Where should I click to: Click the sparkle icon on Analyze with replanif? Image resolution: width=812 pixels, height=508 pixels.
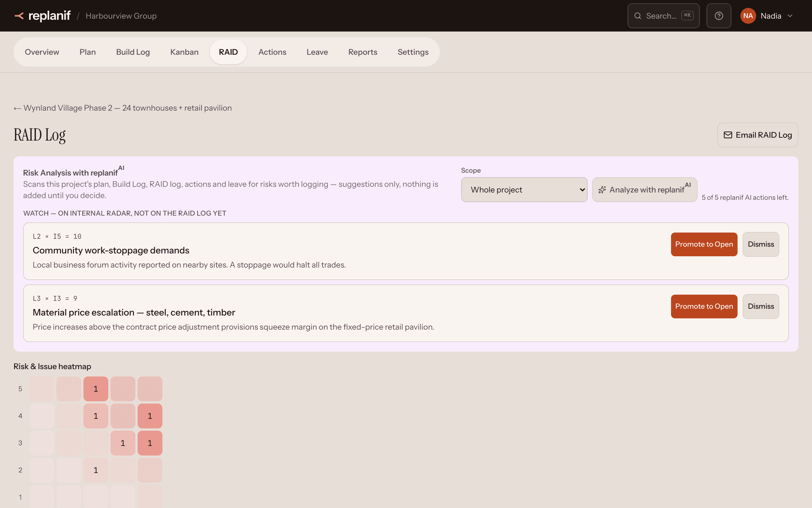602,190
